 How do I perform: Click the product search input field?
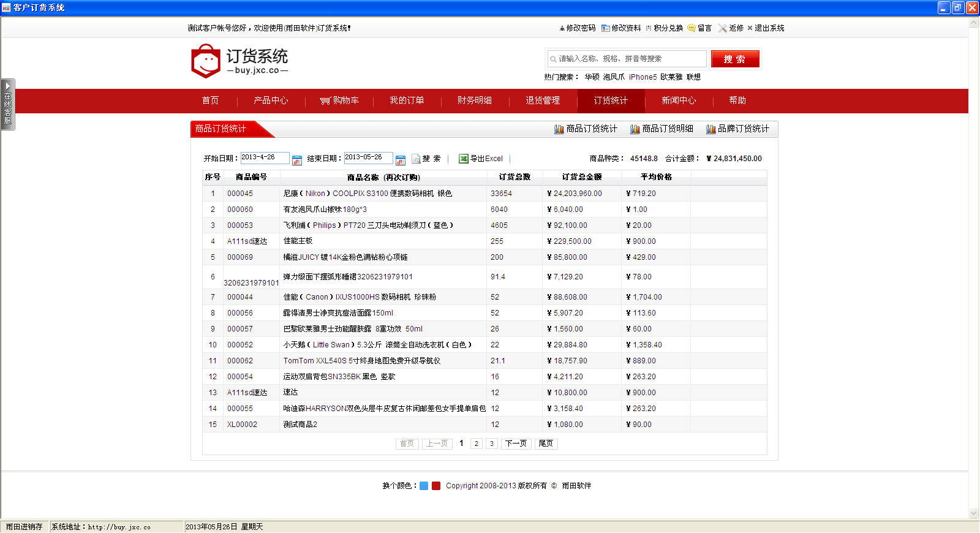(627, 59)
